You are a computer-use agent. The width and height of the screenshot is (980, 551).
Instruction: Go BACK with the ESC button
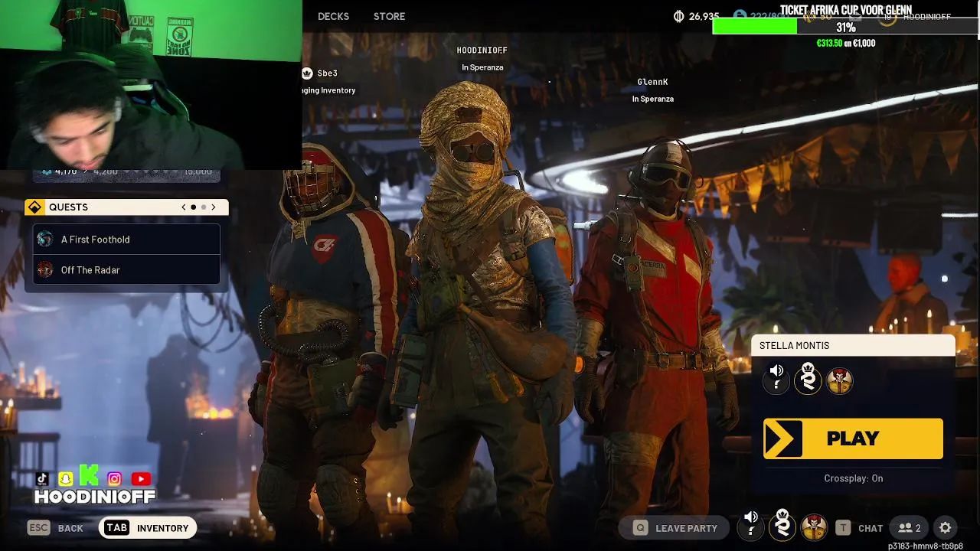[x=55, y=528]
